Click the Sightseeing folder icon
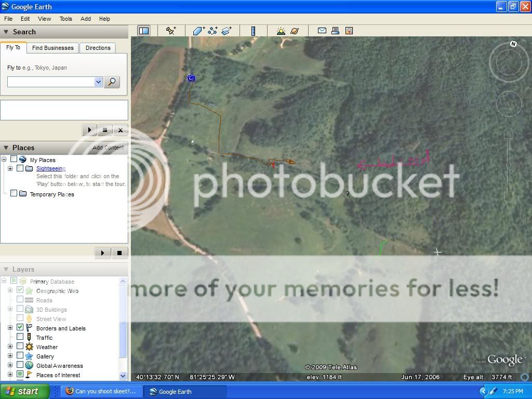532x399 pixels. tap(29, 168)
